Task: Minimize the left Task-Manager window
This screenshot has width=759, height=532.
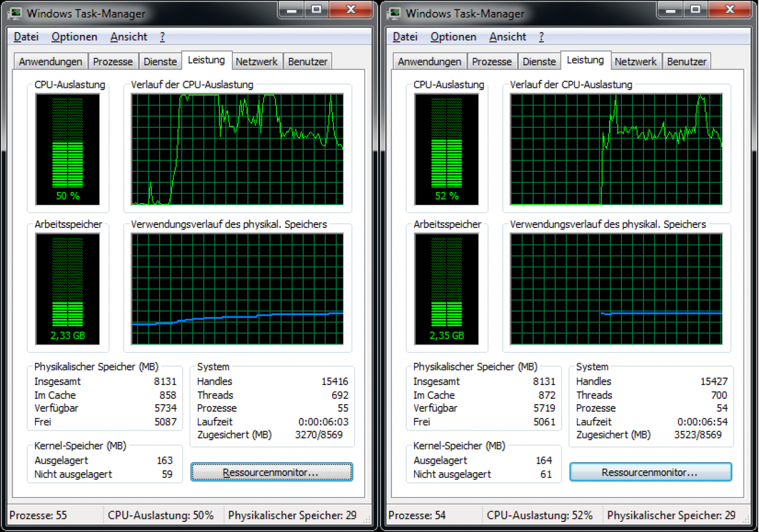Action: [292, 9]
